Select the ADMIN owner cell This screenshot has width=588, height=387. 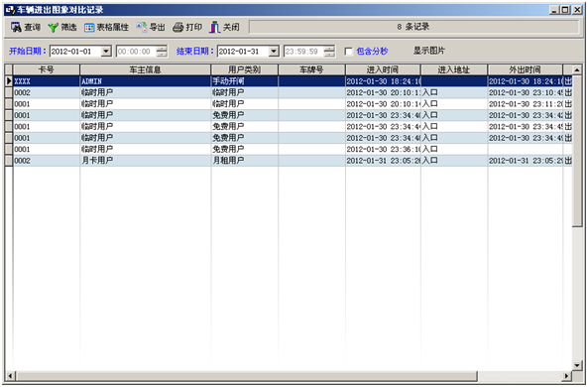click(145, 81)
